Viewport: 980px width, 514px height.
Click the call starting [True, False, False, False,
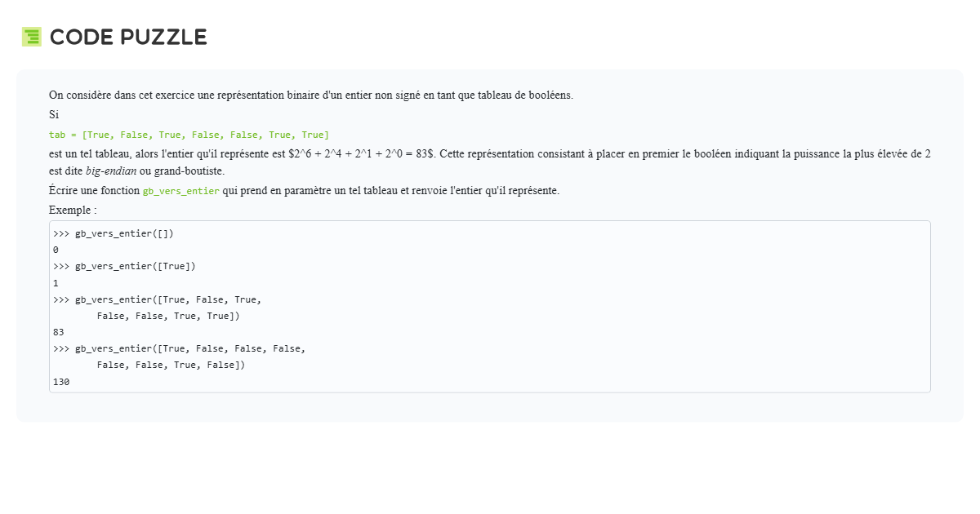179,348
